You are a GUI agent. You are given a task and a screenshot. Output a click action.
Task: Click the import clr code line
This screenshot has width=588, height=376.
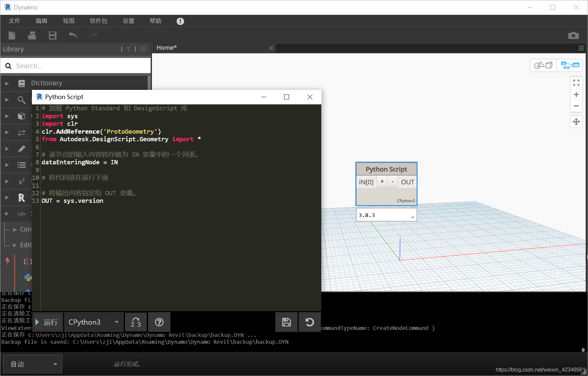tap(60, 124)
